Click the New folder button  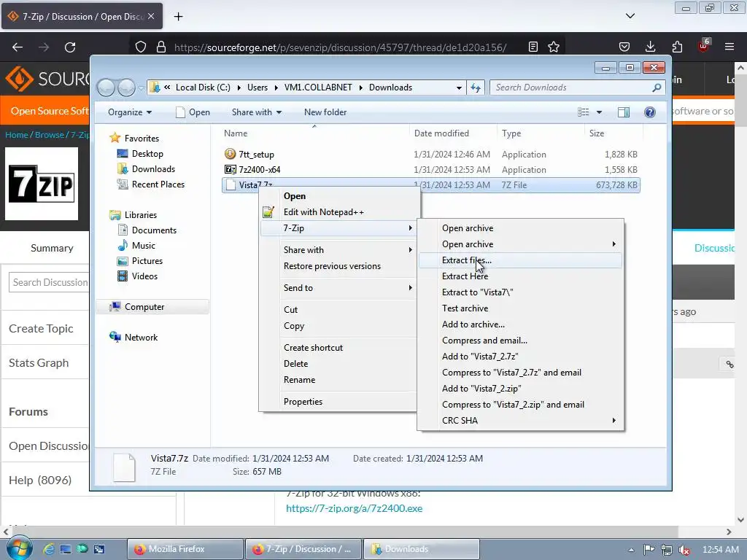pos(325,112)
